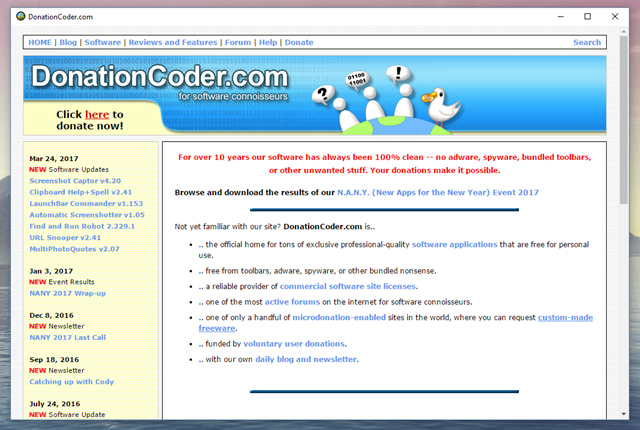Open the Help navigation link

click(268, 42)
